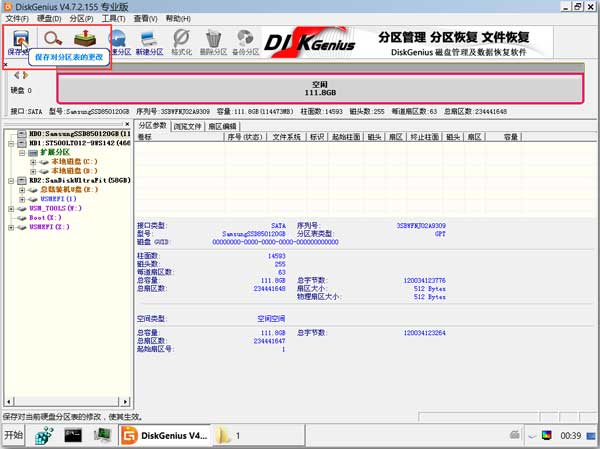Open the 硬盘(D) menu
600x449 pixels.
pyautogui.click(x=49, y=18)
